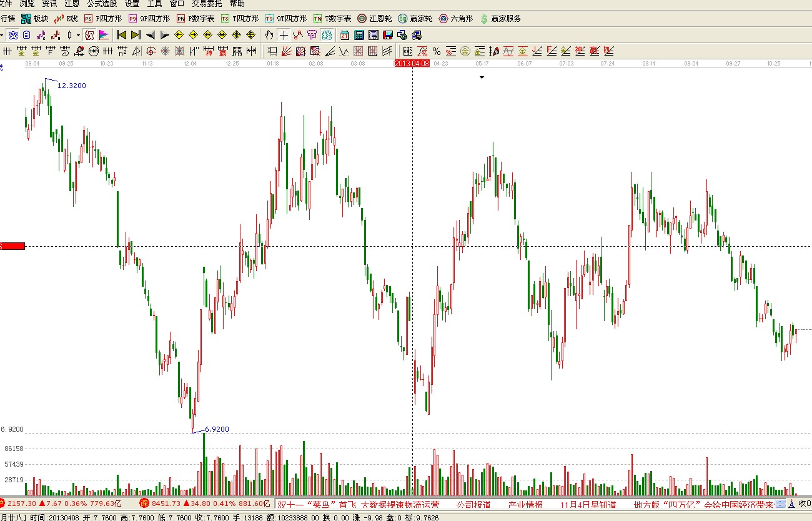Image resolution: width=812 pixels, height=521 pixels.
Task: Open the 公式选股 menu
Action: click(x=102, y=4)
